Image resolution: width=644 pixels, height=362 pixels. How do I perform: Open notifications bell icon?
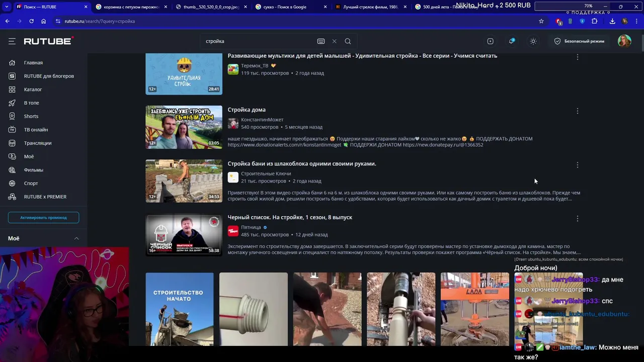point(512,41)
